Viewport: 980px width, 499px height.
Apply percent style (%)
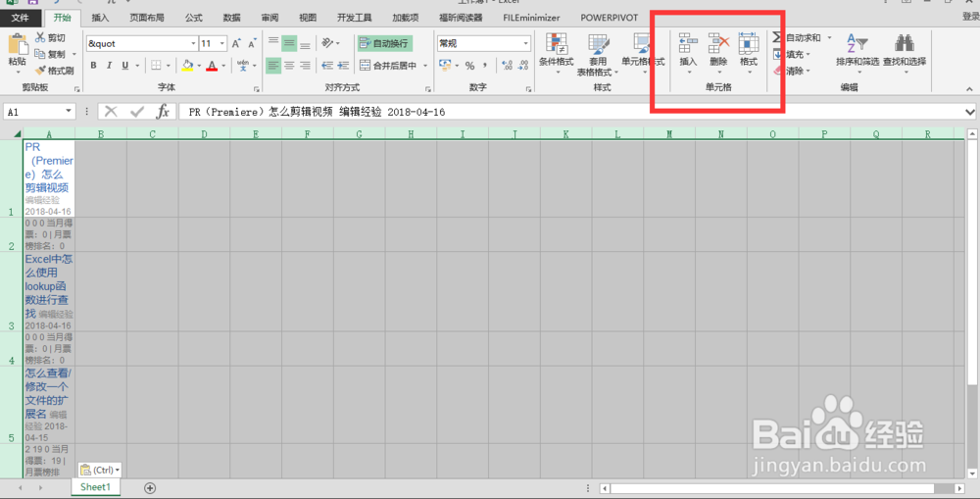469,65
